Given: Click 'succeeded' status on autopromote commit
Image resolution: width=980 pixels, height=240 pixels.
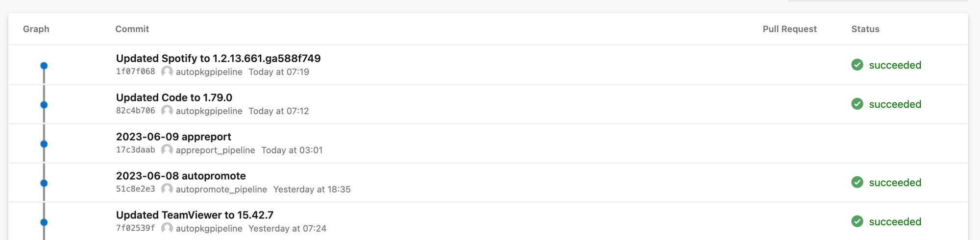Looking at the screenshot, I should point(895,183).
